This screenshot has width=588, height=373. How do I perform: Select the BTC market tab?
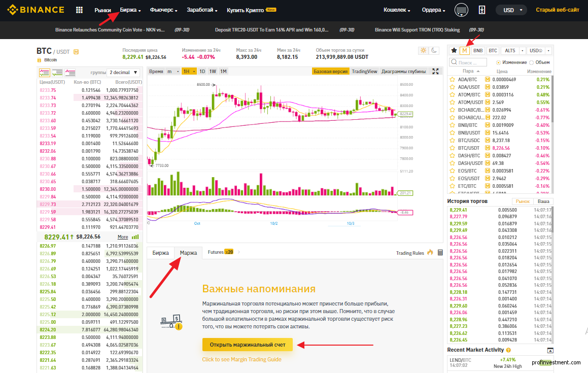[x=493, y=51]
